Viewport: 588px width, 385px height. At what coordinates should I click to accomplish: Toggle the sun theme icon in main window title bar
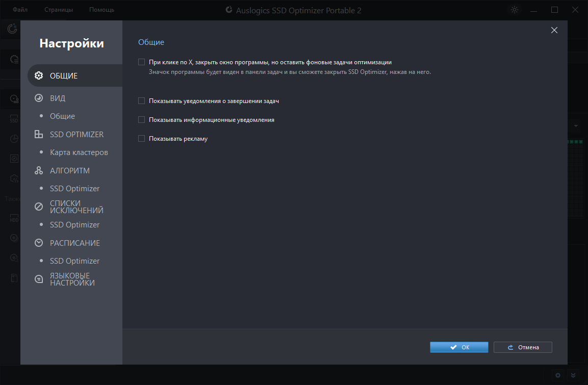[515, 10]
